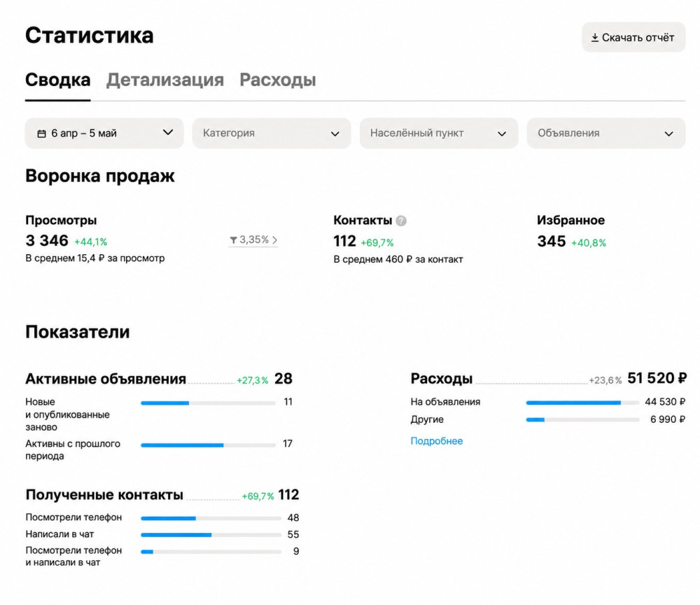Viewport: 700px width, 605px height.
Task: Click the Активные объявления heading
Action: [106, 379]
